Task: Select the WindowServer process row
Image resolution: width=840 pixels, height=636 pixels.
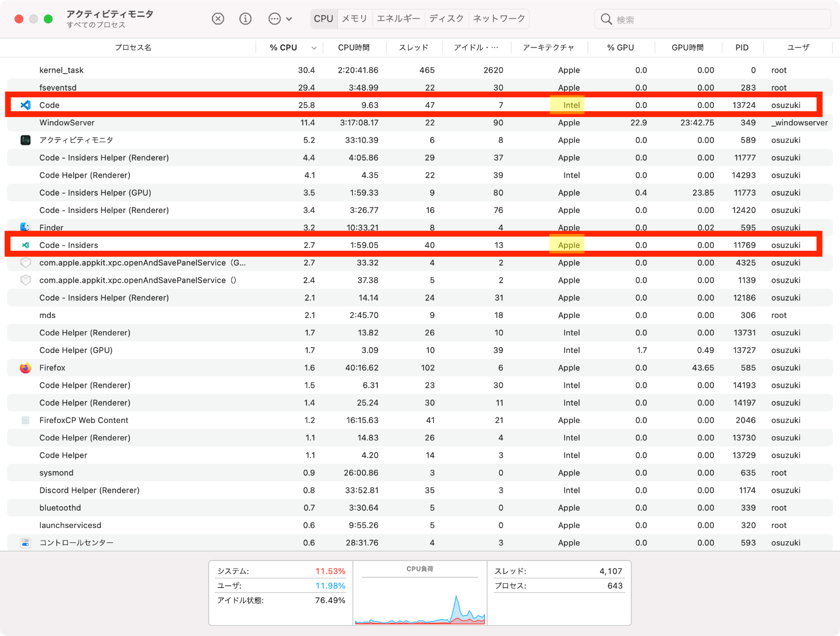Action: (x=420, y=123)
